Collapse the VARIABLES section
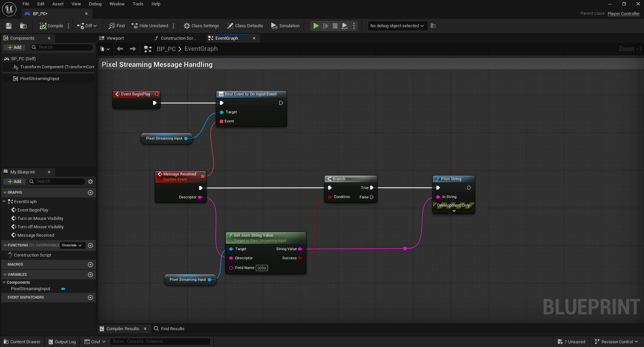The image size is (644, 347). [x=5, y=275]
